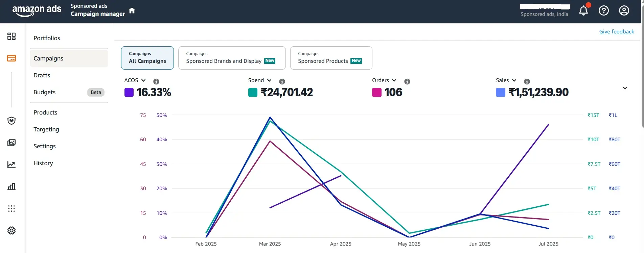Open the notifications bell
This screenshot has height=253, width=644.
pyautogui.click(x=583, y=11)
